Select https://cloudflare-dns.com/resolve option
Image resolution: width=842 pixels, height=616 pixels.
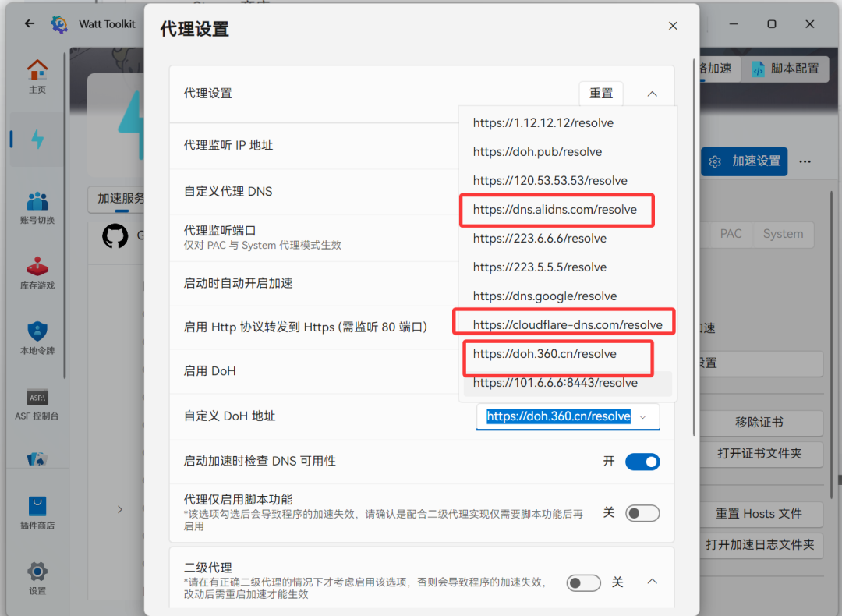(568, 325)
